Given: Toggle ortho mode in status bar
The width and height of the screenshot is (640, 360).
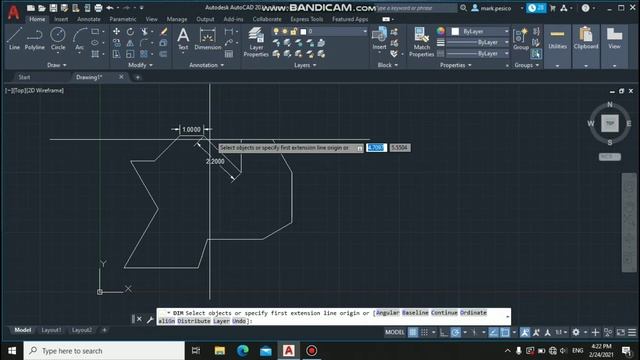Looking at the screenshot, I should (444, 333).
